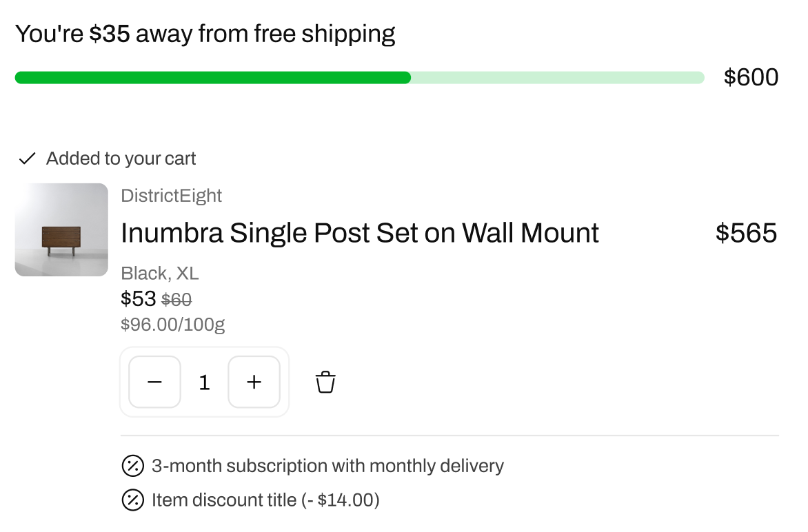Click the discount icon beside Item discount title
The height and width of the screenshot is (532, 808).
[x=132, y=500]
